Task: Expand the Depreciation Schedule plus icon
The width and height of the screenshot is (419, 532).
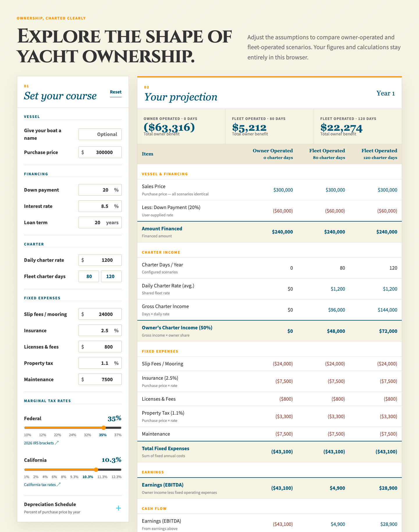Action: tap(118, 508)
